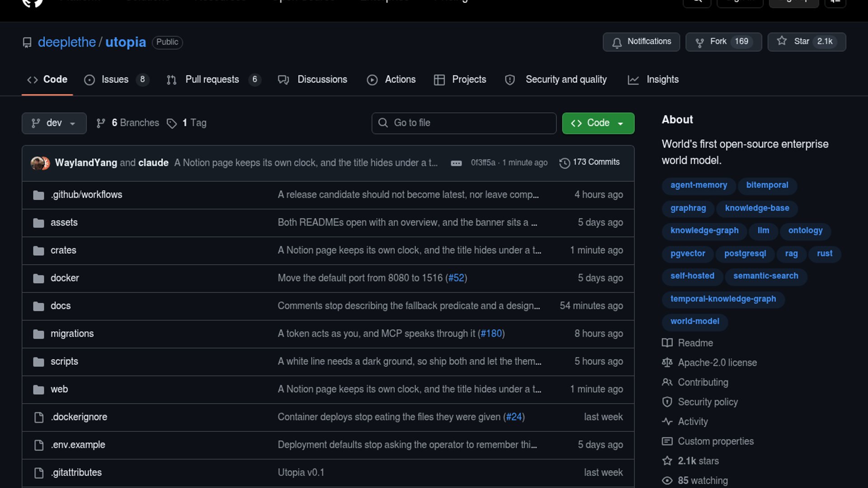Open the docker folder
Image resolution: width=868 pixels, height=488 pixels.
(65, 278)
